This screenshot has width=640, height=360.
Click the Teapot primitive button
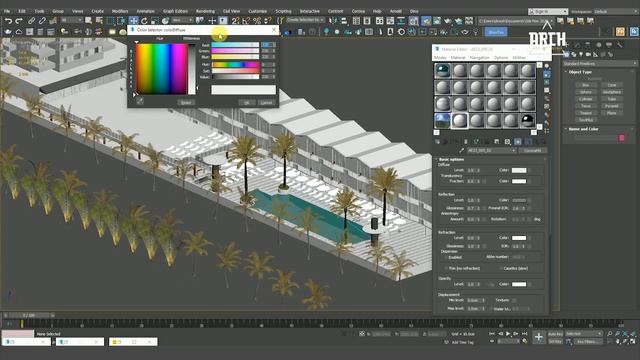tap(586, 113)
